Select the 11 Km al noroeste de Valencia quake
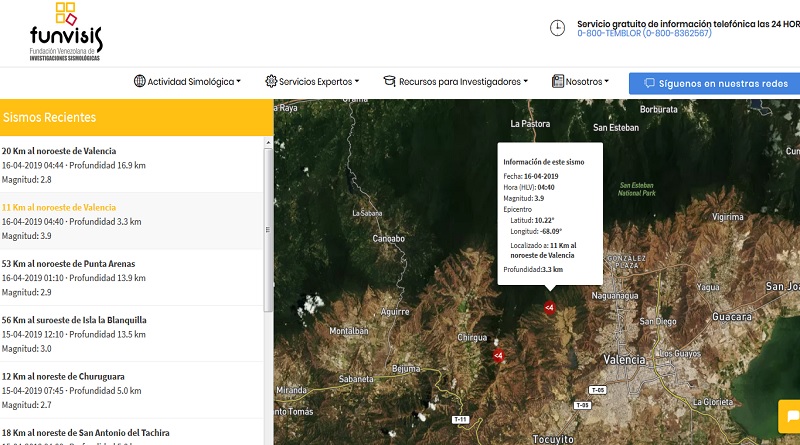800x445 pixels. pos(132,221)
